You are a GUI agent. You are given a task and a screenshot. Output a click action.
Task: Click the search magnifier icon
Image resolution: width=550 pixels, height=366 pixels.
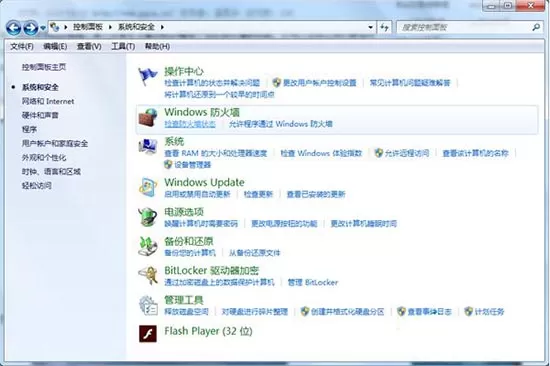536,27
